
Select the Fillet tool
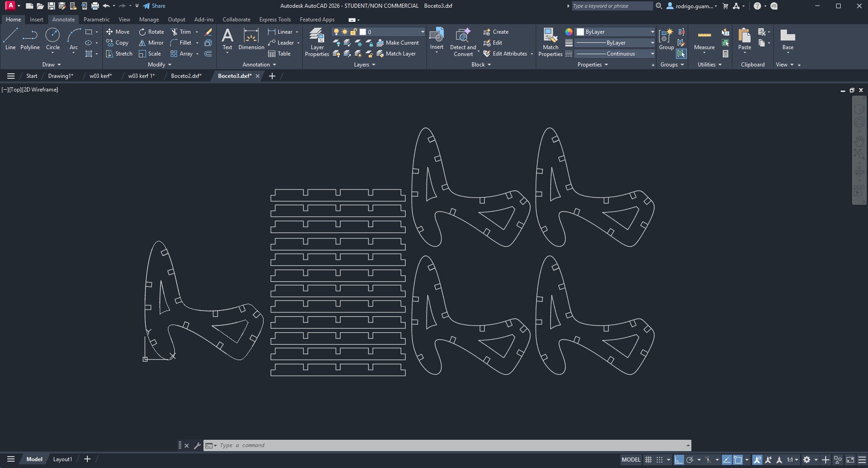pos(181,43)
